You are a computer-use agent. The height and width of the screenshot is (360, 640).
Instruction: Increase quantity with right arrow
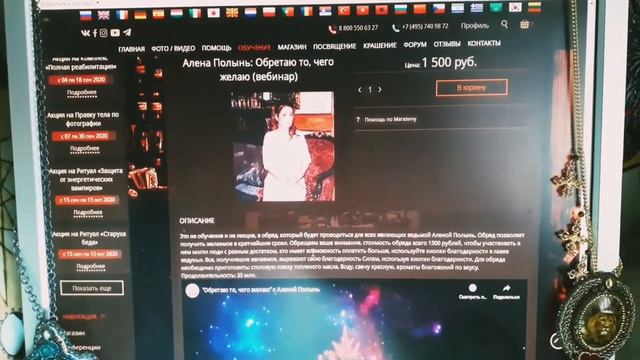click(x=380, y=89)
